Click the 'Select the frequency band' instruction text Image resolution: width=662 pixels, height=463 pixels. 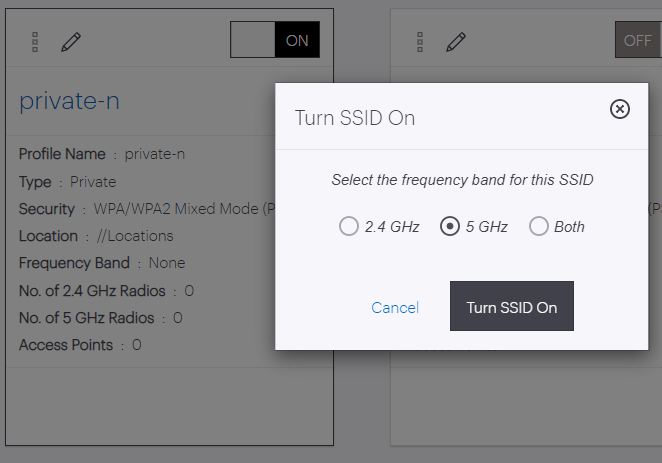(x=462, y=180)
